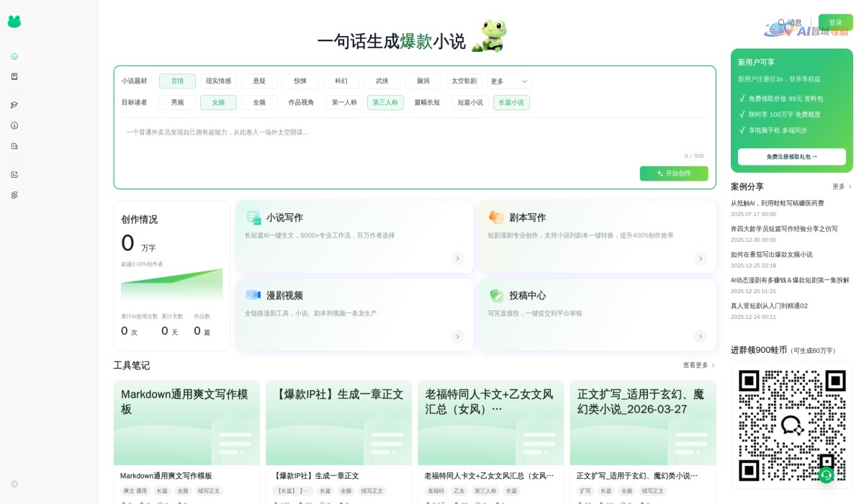The width and height of the screenshot is (864, 504).
Task: Open article 真人竖短剧从入门到精通02
Action: point(769,305)
